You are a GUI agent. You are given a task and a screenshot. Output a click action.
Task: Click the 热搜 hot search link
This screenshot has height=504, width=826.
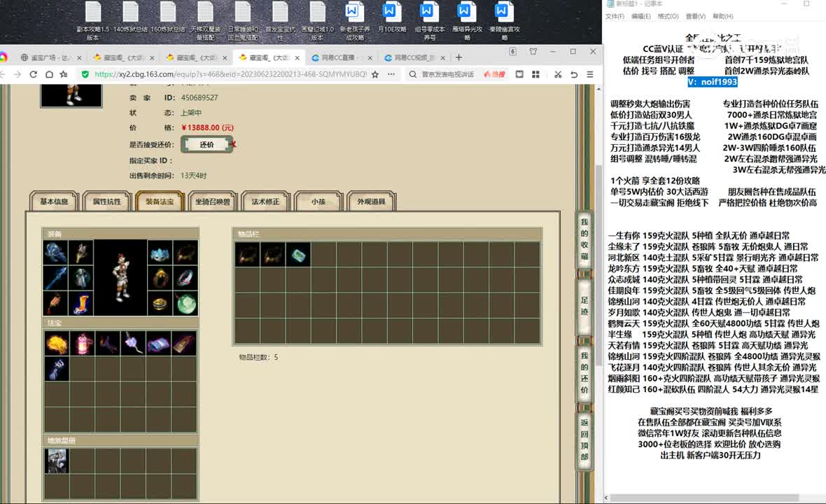[x=495, y=74]
